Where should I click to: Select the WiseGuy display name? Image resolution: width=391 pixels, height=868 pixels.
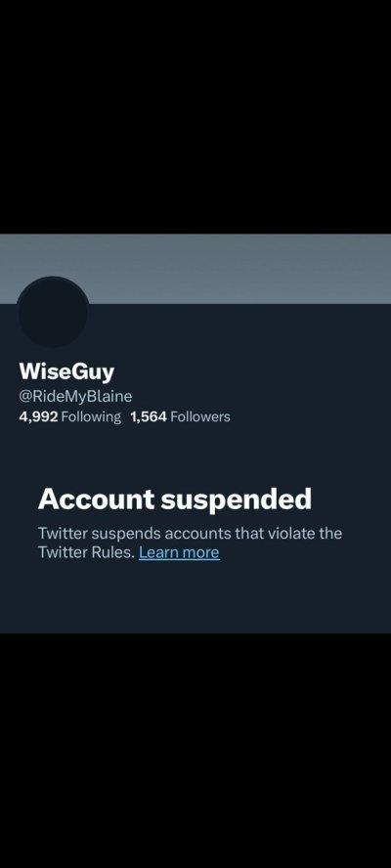pyautogui.click(x=66, y=371)
